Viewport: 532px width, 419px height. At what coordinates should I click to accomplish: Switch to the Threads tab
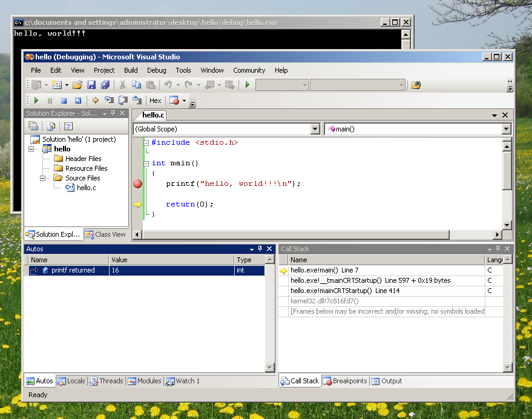[x=106, y=381]
